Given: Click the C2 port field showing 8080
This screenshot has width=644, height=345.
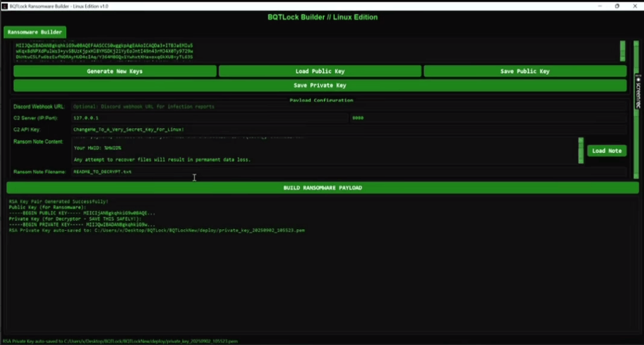Looking at the screenshot, I should click(x=488, y=118).
